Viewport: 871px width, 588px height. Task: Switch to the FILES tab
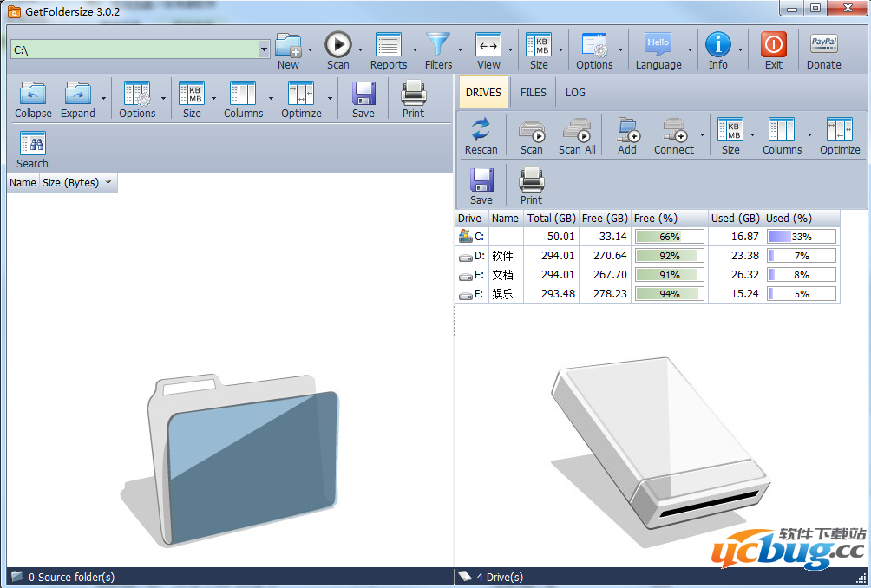pos(534,92)
